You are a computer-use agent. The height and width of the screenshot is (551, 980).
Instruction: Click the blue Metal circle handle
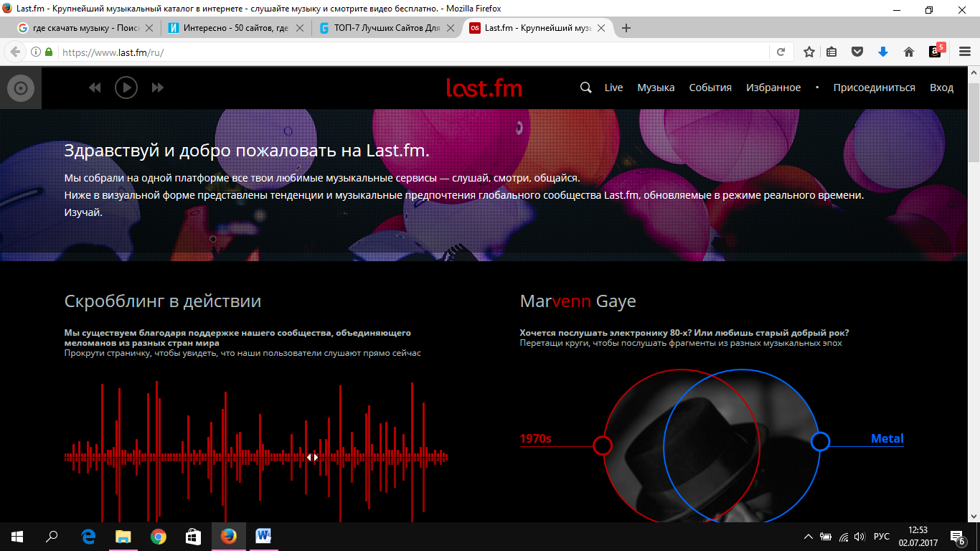[x=820, y=441]
